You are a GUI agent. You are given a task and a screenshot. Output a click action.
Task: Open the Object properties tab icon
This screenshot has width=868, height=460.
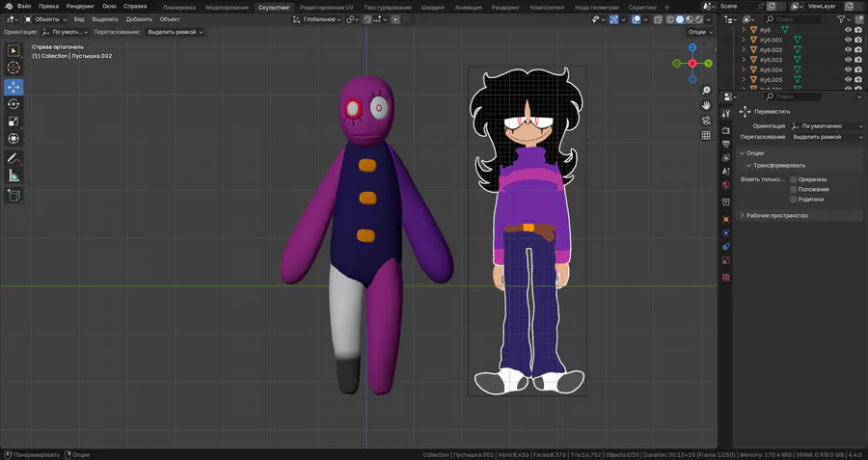(726, 219)
